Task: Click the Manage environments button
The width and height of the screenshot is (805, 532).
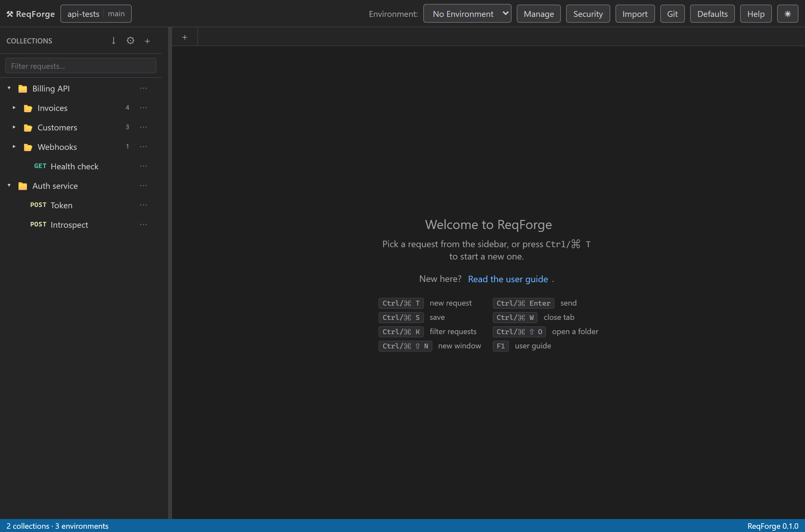Action: (539, 14)
